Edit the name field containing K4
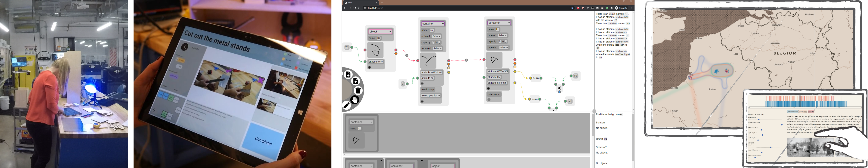Image resolution: width=868 pixels, height=168 pixels. click(379, 38)
